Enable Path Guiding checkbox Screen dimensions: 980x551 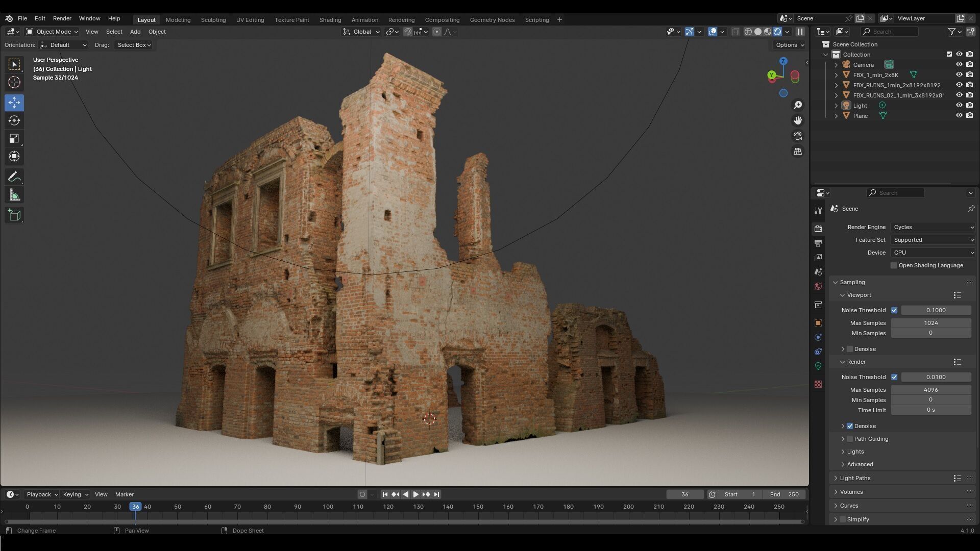850,439
